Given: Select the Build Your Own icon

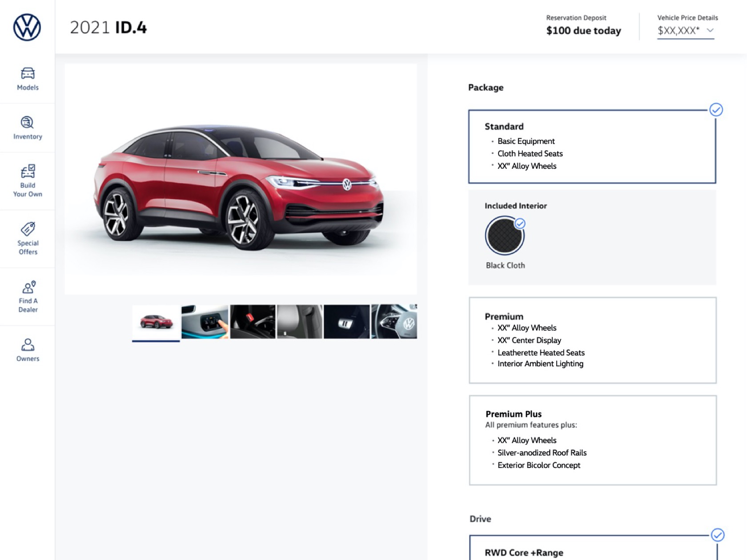Looking at the screenshot, I should 28,171.
